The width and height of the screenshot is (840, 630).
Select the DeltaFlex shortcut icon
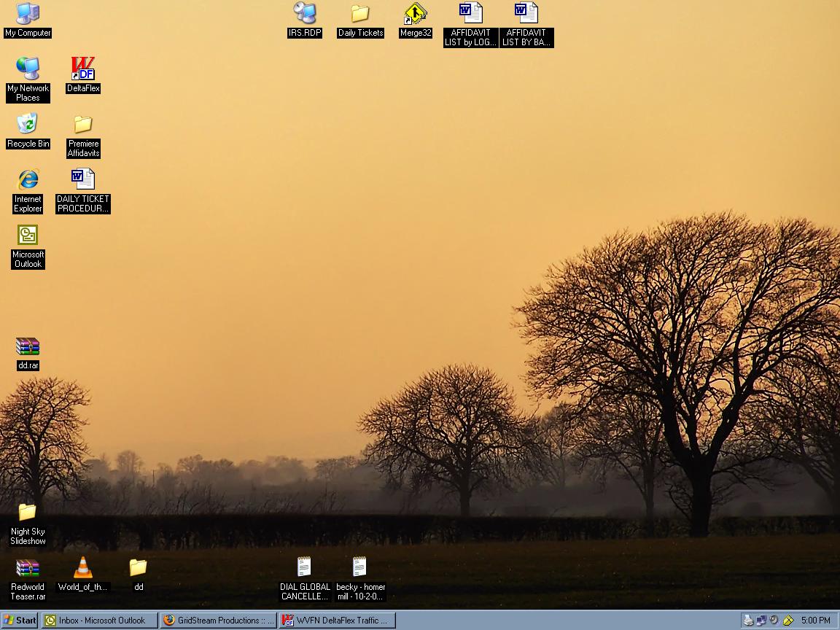[83, 69]
